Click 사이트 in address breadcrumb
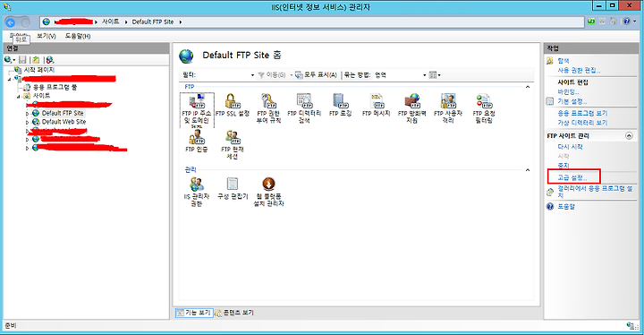 tap(111, 21)
